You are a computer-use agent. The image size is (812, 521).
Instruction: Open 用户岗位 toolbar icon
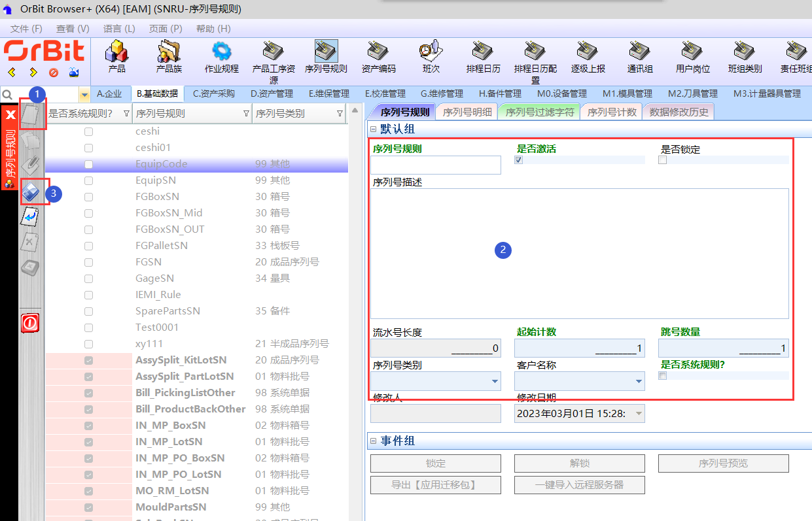(692, 57)
